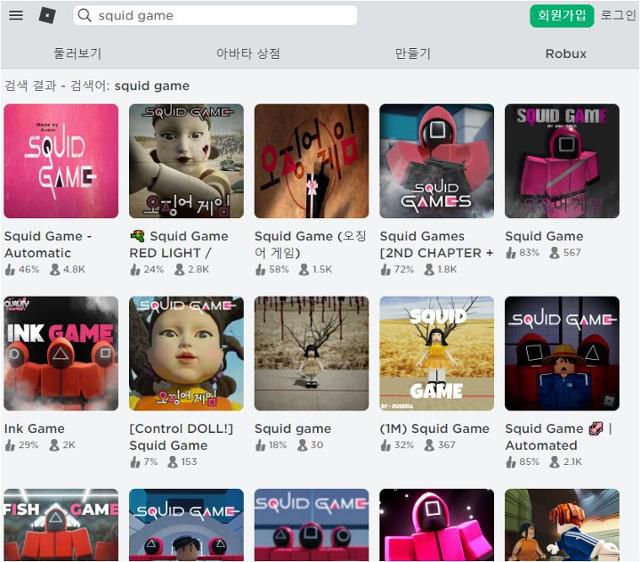This screenshot has height=562, width=640.
Task: Click the (1M) Squid Game title link
Action: pos(435,429)
